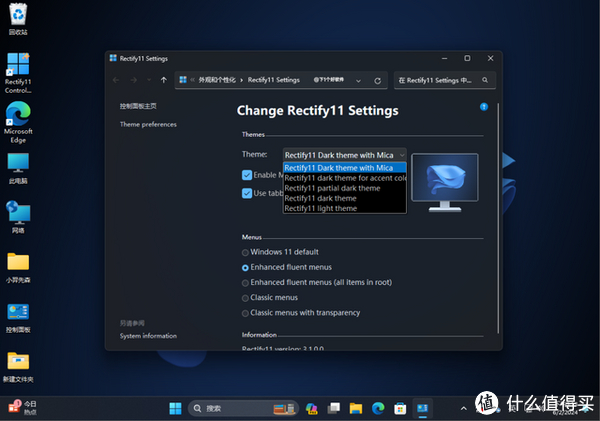Viewport: 600px width, 421px height.
Task: Click the Control Panel taskbar icon
Action: (422, 408)
